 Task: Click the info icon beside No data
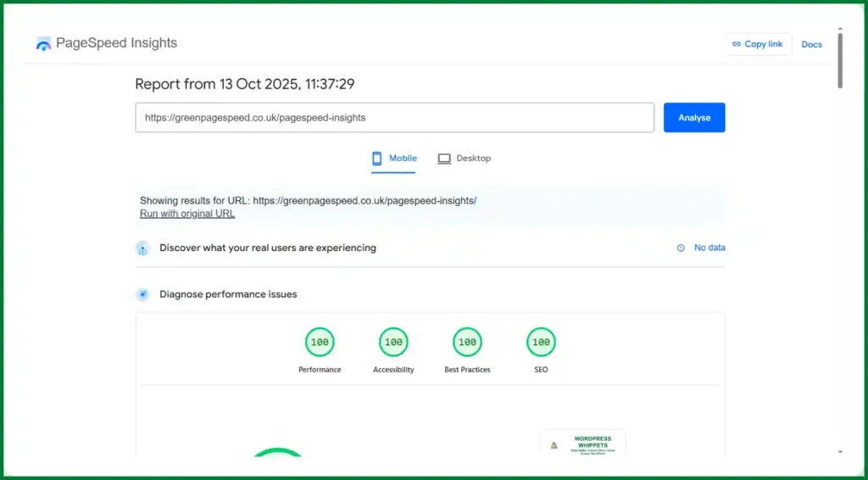click(681, 248)
